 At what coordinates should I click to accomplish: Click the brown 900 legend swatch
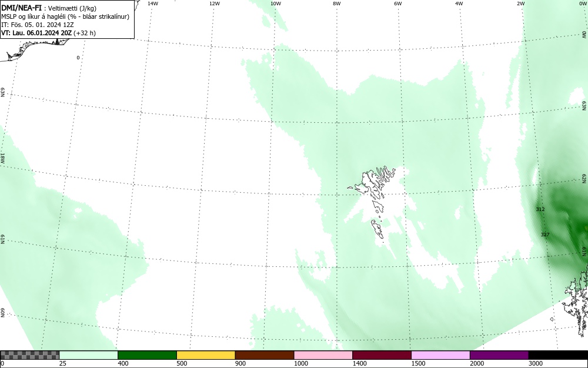[x=265, y=355]
